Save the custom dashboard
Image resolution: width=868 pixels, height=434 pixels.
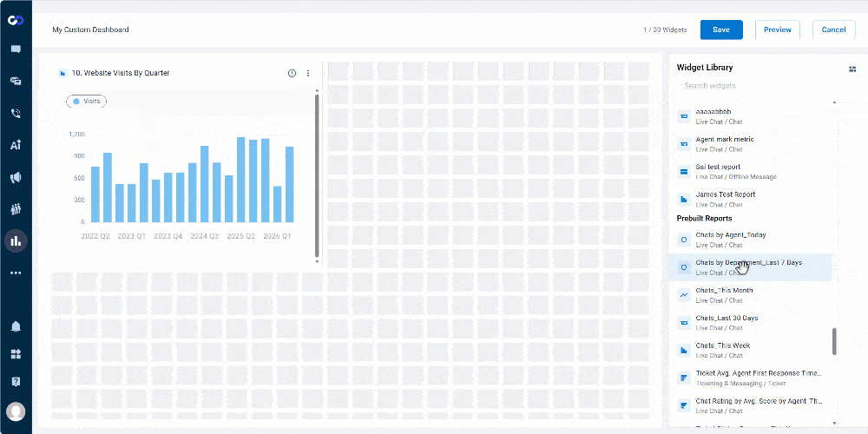[x=721, y=30]
